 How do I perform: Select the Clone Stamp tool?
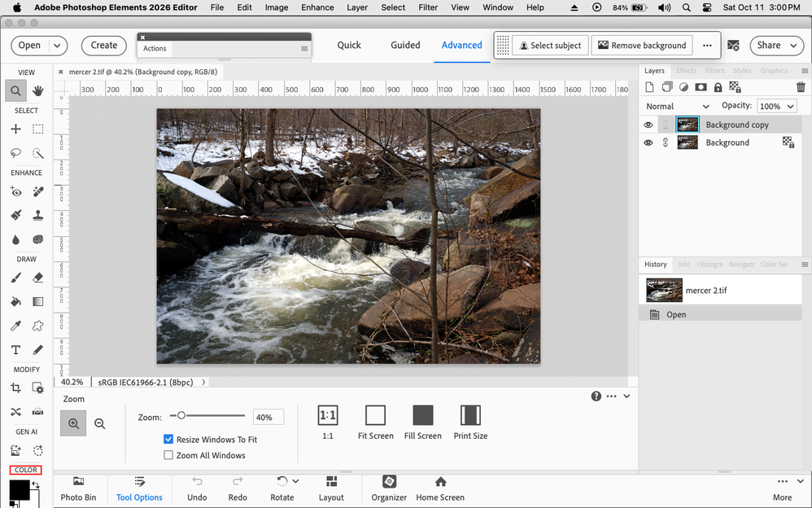[x=37, y=215]
